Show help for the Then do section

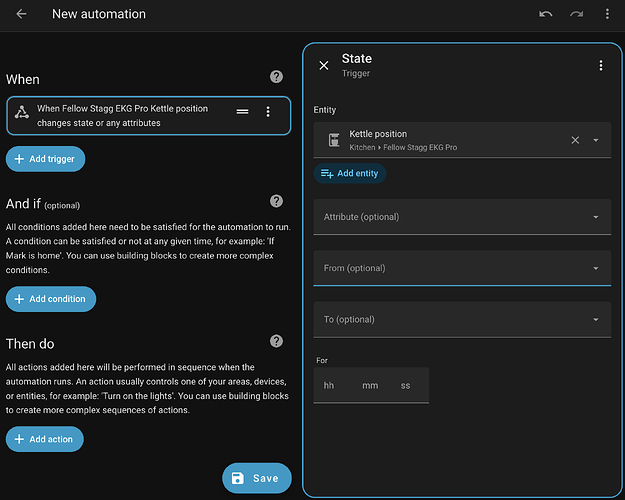coord(276,342)
